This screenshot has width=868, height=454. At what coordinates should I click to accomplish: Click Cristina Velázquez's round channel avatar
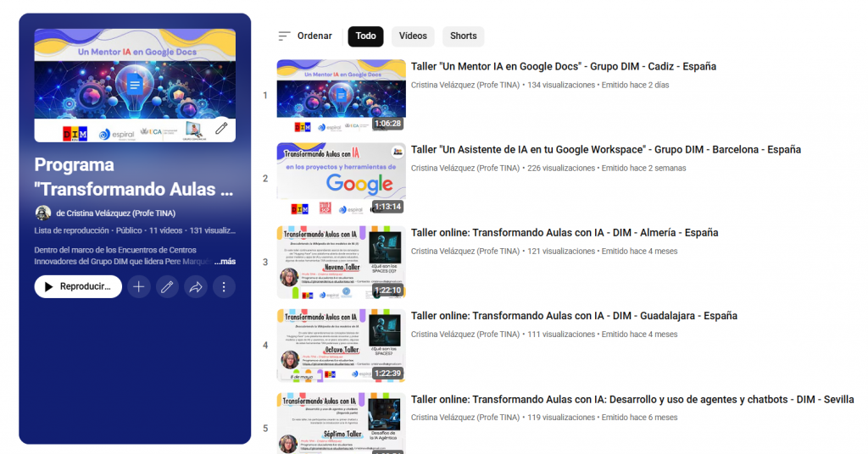42,213
